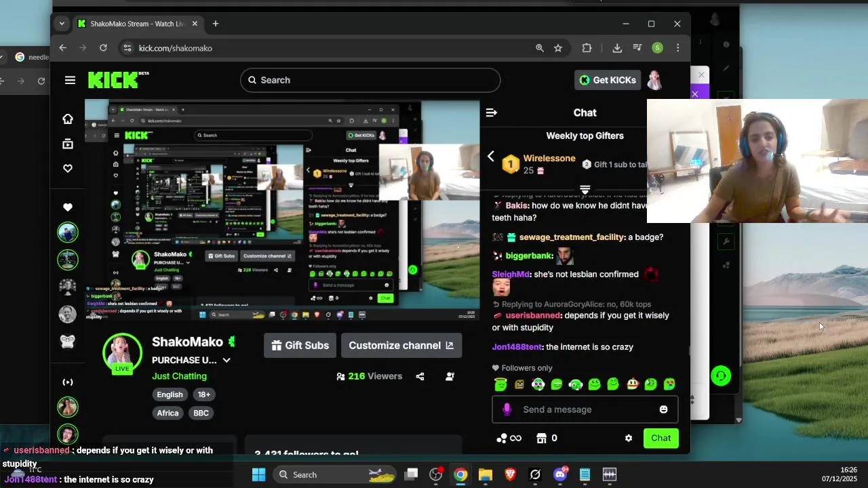
Task: Select the ShakoMako Stream tab
Action: [x=138, y=24]
